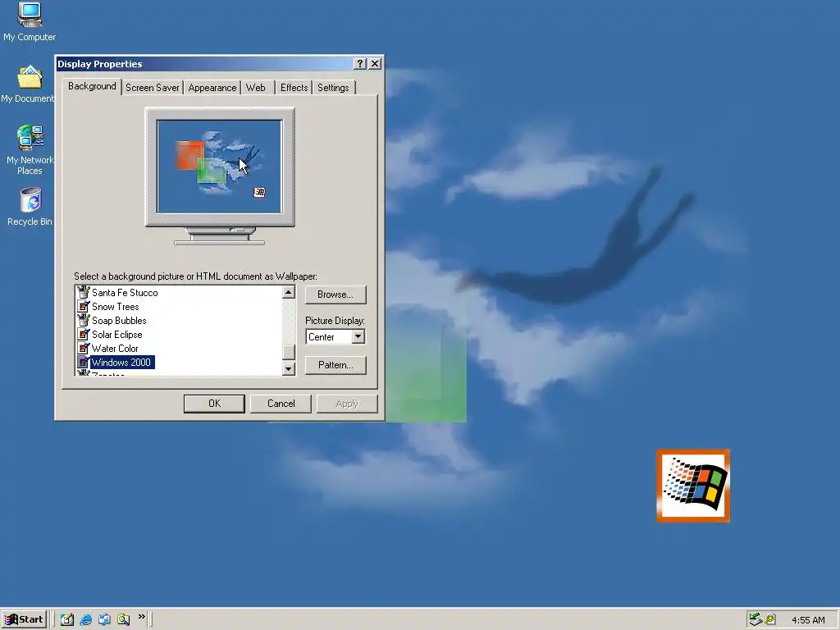
Task: Click the Windows 2000 file icon
Action: click(83, 362)
